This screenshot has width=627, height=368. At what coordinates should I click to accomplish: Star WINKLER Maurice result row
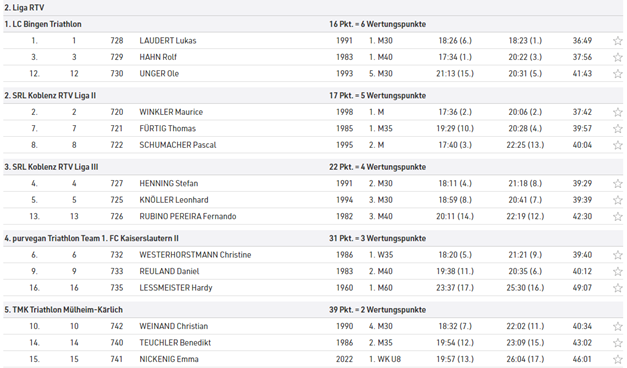[x=617, y=112]
